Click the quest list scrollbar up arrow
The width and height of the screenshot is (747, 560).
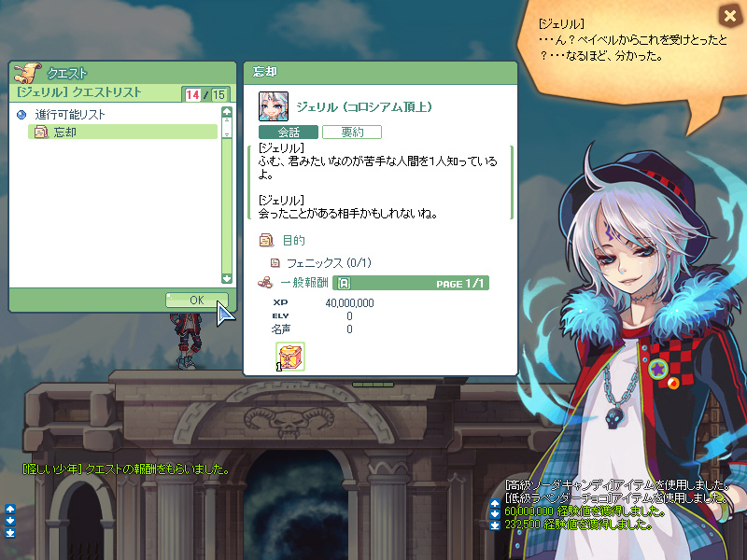(x=227, y=111)
